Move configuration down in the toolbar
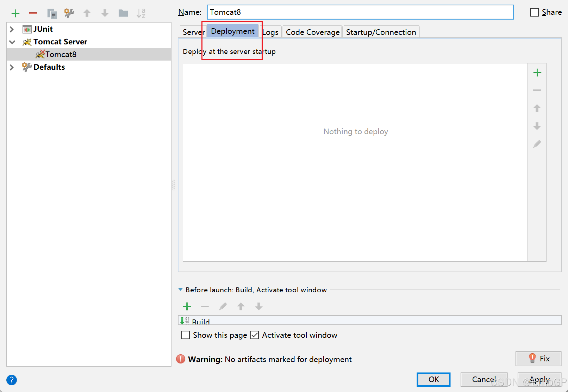The height and width of the screenshot is (392, 568). pos(105,13)
